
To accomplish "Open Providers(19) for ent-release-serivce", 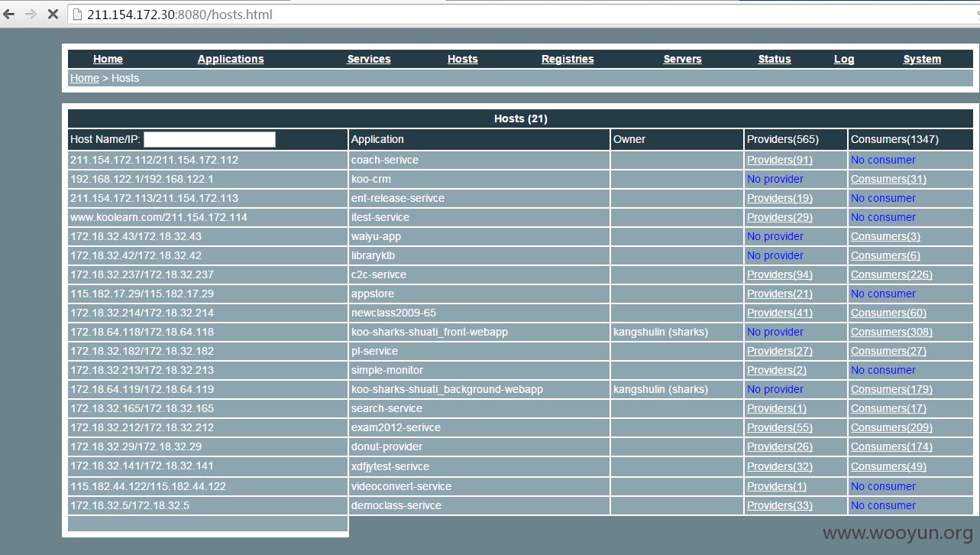I will (x=780, y=198).
